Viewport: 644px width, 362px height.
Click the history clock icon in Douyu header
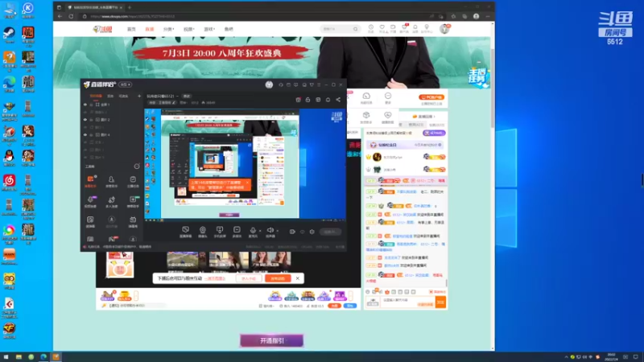coord(371,27)
